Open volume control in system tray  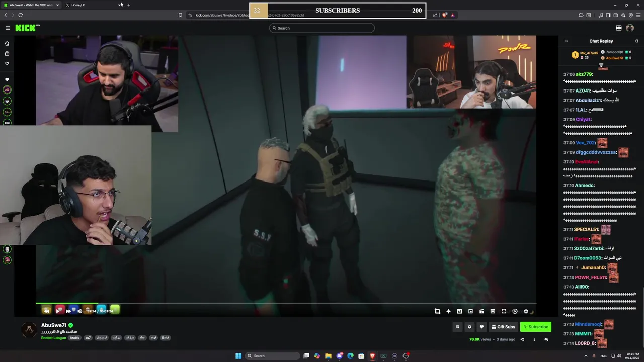click(x=619, y=356)
